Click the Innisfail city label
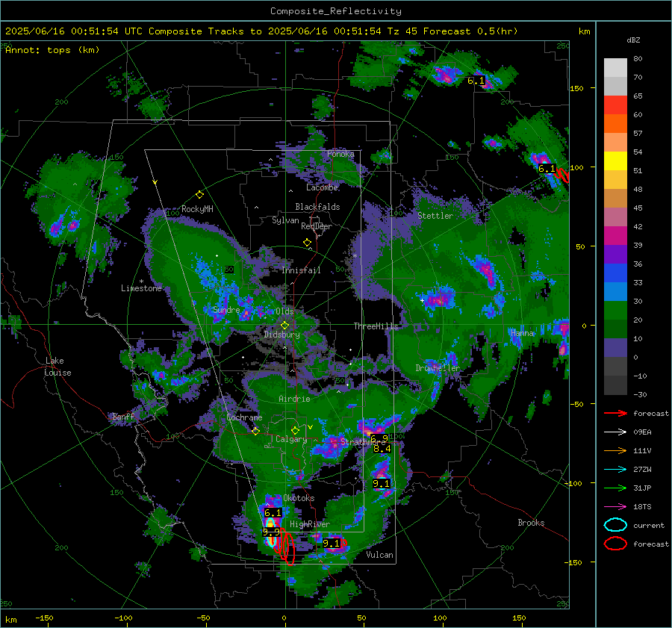Image resolution: width=672 pixels, height=628 pixels. point(301,270)
